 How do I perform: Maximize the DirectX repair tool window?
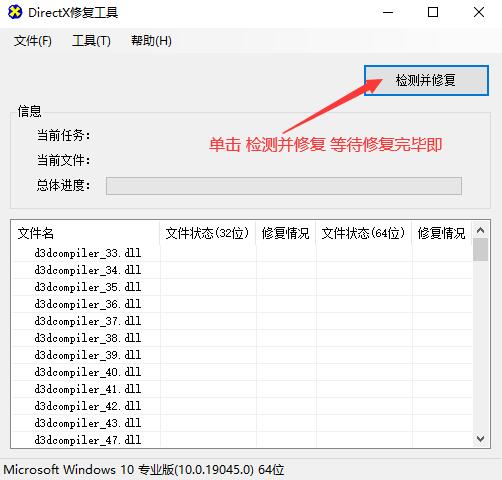click(433, 13)
